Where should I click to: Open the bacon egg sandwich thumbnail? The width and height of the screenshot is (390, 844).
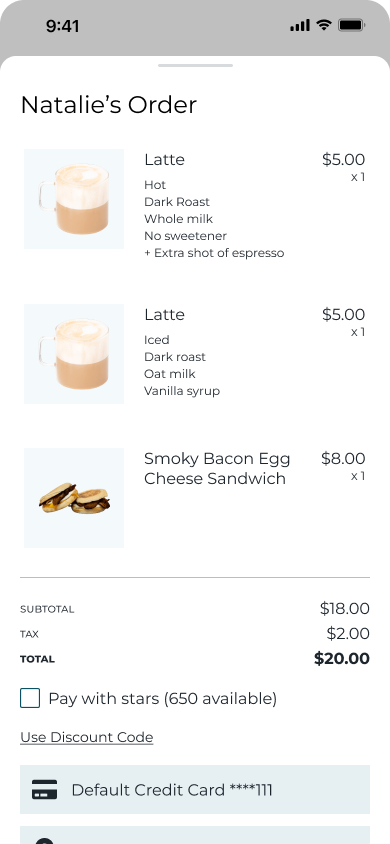74,498
